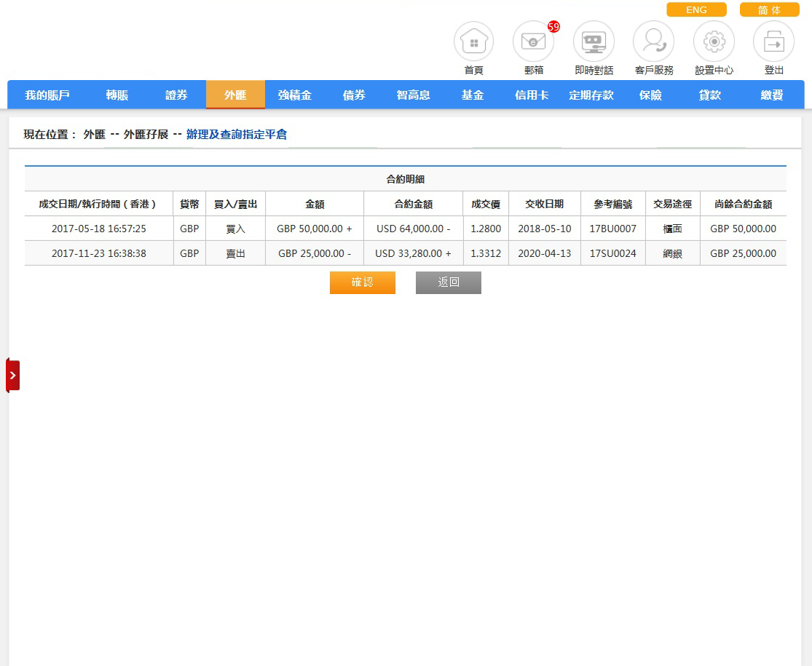Switch language to ENG
This screenshot has height=666, width=812.
coord(696,10)
